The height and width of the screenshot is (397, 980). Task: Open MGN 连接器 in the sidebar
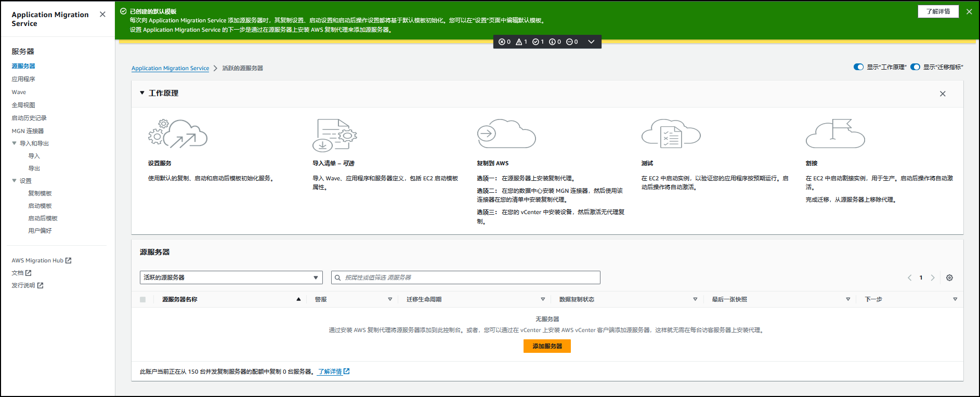28,131
